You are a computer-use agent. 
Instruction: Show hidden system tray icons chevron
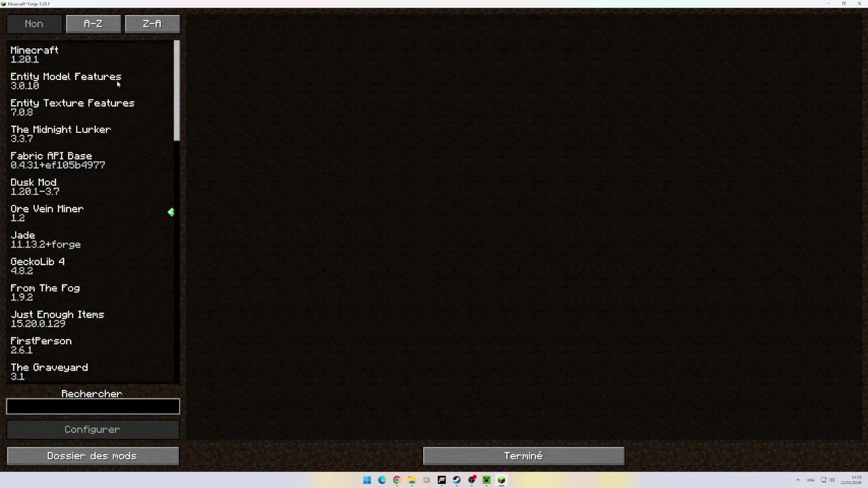[x=797, y=480]
